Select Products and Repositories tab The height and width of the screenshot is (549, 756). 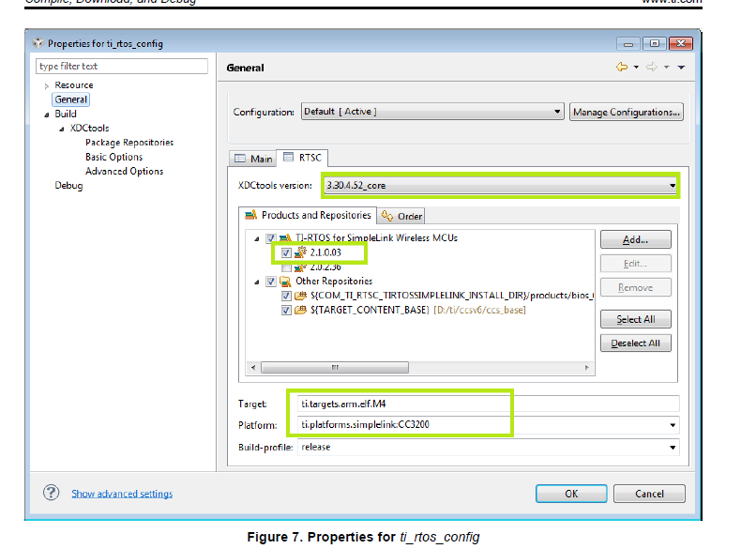pos(308,215)
